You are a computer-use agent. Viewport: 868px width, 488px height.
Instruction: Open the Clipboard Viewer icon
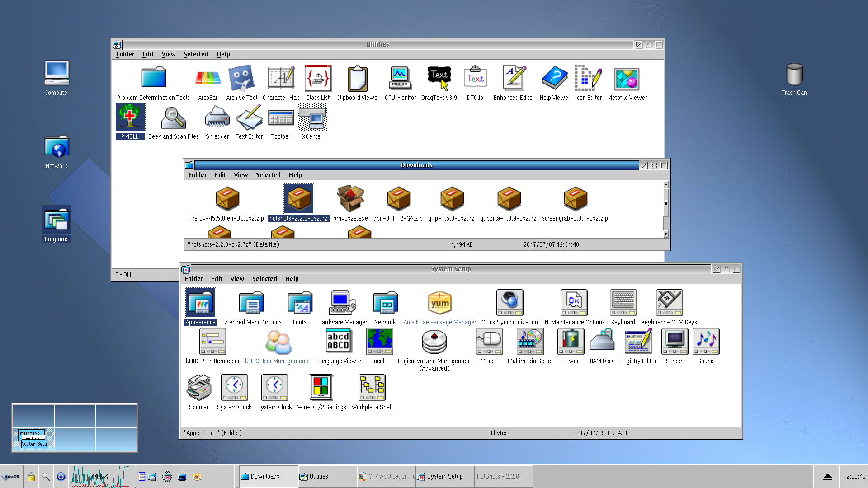point(358,79)
